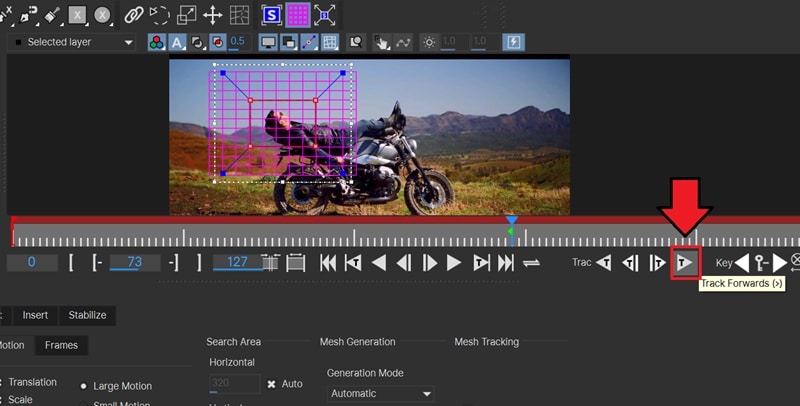Select the scale tool icon
Image resolution: width=800 pixels, height=406 pixels.
click(x=186, y=15)
